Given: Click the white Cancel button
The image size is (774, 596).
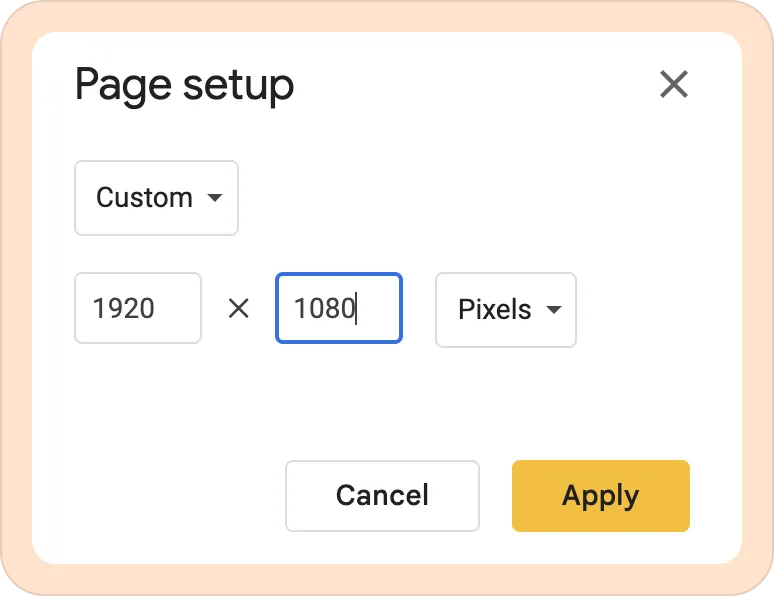Looking at the screenshot, I should (x=383, y=496).
